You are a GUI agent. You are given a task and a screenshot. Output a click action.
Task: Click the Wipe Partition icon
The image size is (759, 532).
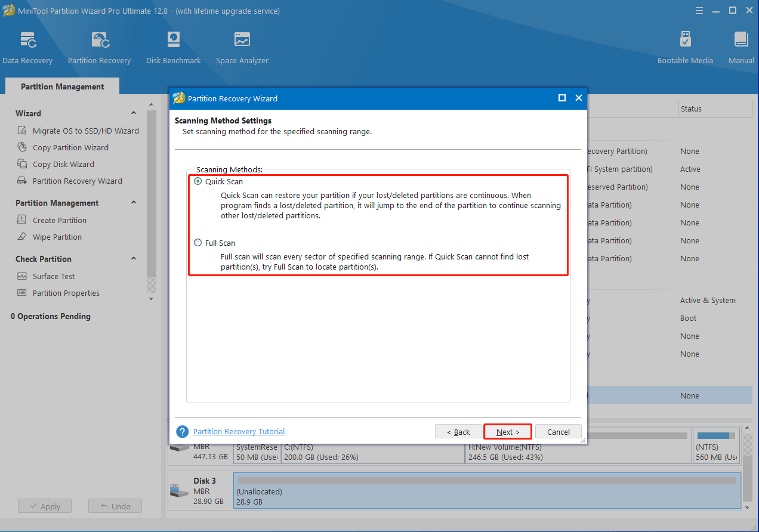(22, 237)
